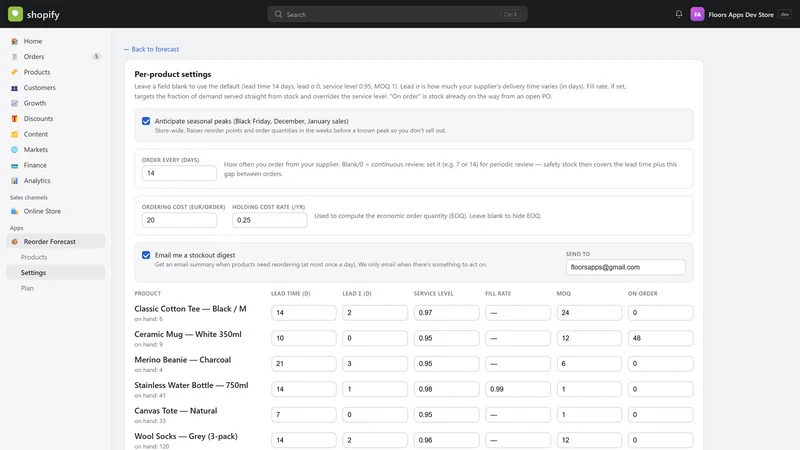Image resolution: width=800 pixels, height=450 pixels.
Task: Click MOQ field for Ceramic Mug
Action: (x=589, y=338)
